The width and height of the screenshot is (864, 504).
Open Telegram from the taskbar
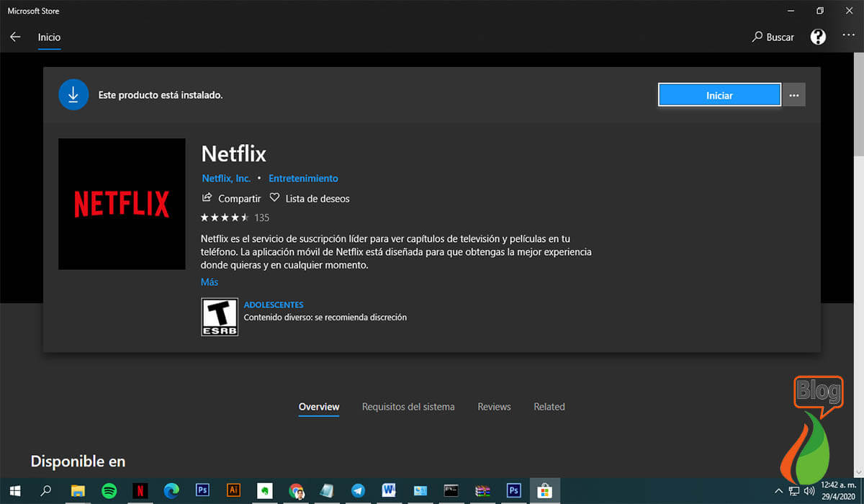click(x=358, y=490)
